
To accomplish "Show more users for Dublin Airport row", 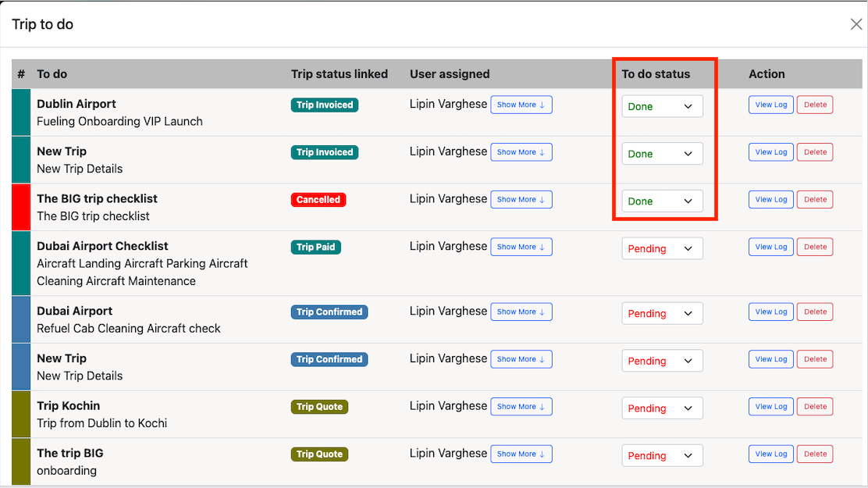I will [x=521, y=105].
